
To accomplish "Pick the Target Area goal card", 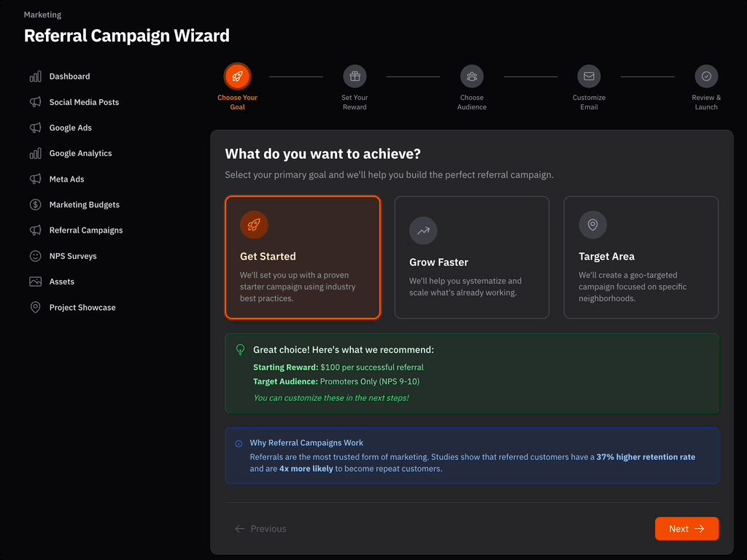I will 640,257.
